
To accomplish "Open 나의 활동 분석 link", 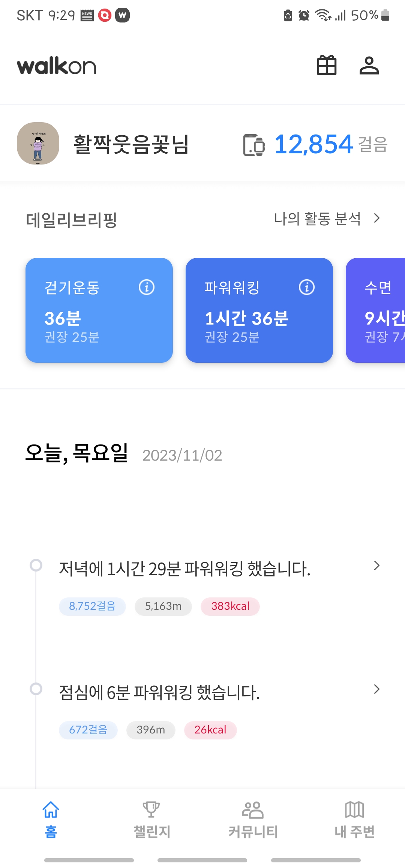I will click(317, 218).
